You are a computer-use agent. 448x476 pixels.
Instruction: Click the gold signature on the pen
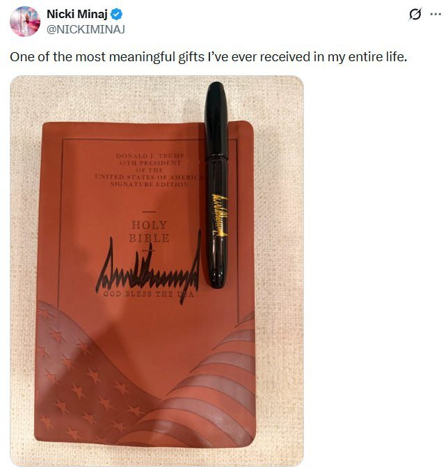pyautogui.click(x=219, y=214)
